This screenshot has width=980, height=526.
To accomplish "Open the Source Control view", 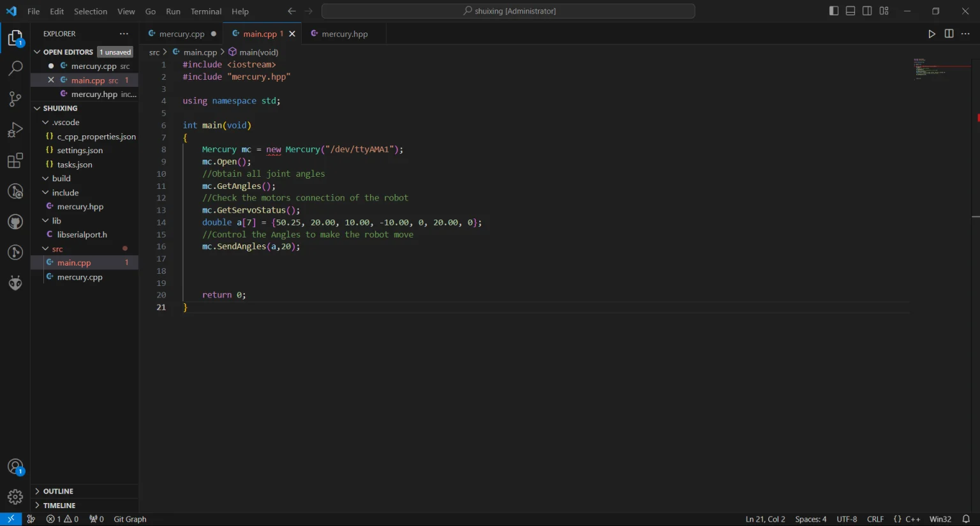I will point(15,98).
